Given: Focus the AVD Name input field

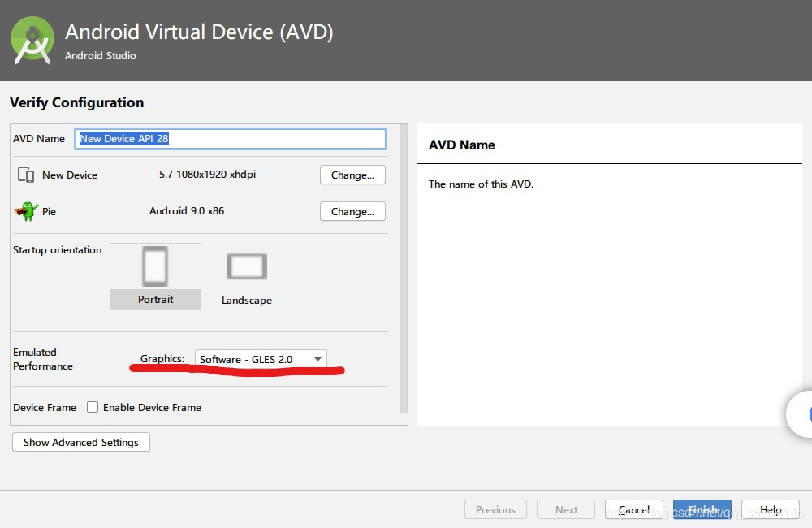Looking at the screenshot, I should coord(231,138).
